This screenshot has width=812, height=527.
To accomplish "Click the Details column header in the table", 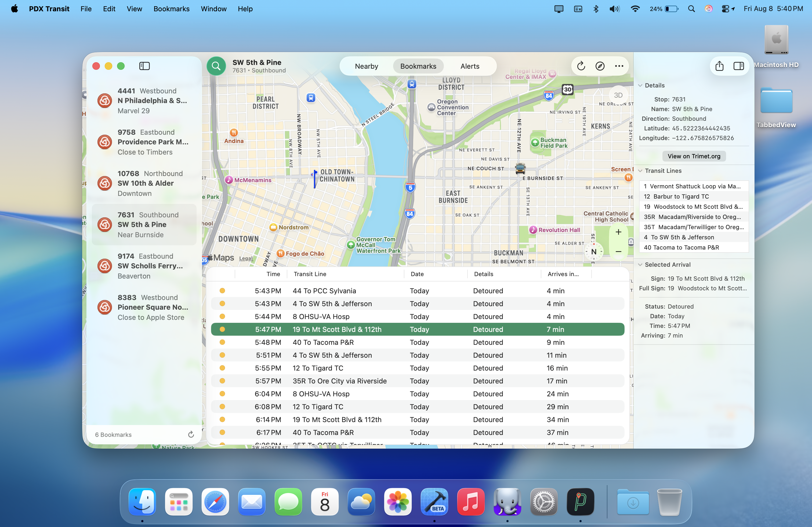I will 504,274.
